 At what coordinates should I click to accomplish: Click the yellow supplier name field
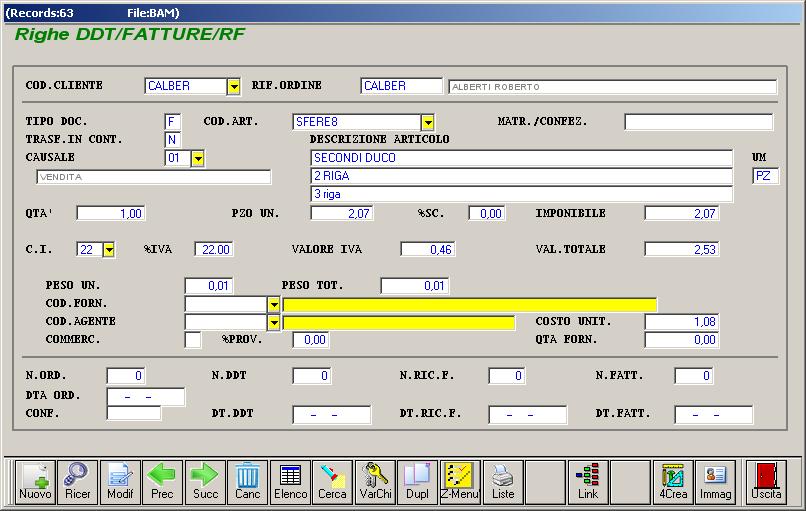point(470,305)
